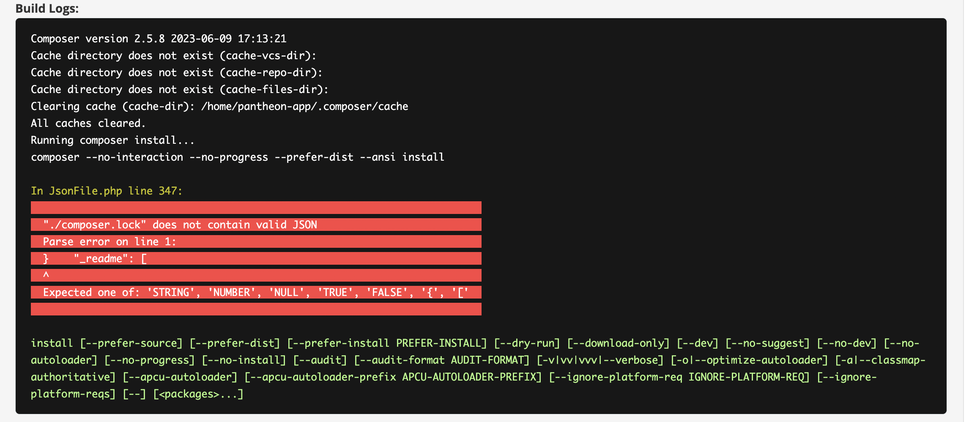Click the composer --no-interaction command line
This screenshot has height=422, width=980.
click(237, 157)
